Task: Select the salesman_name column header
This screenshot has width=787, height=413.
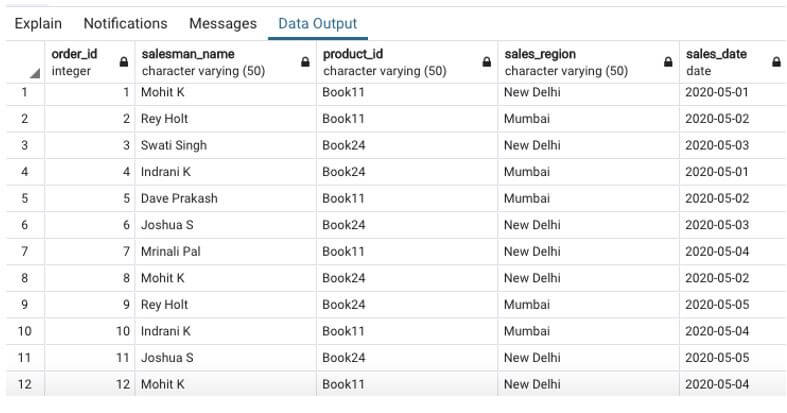Action: click(x=210, y=61)
